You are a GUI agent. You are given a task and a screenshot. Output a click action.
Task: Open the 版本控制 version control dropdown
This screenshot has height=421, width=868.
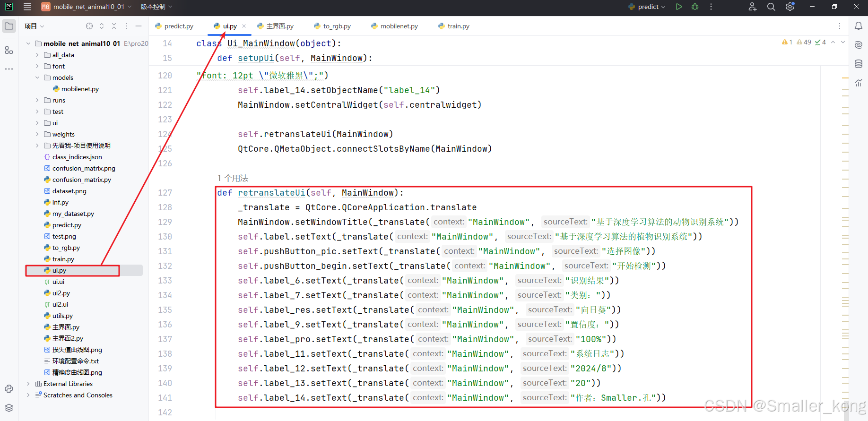156,7
